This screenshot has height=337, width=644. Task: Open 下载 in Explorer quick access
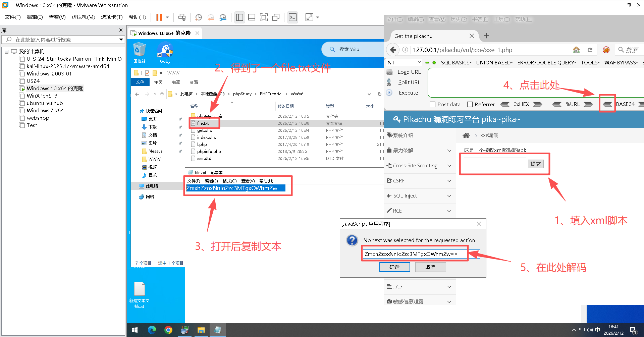pos(153,127)
